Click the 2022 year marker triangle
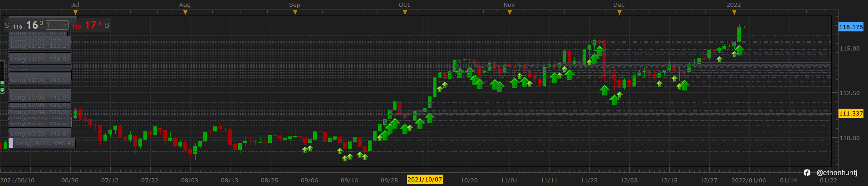The image size is (868, 186). point(734,12)
